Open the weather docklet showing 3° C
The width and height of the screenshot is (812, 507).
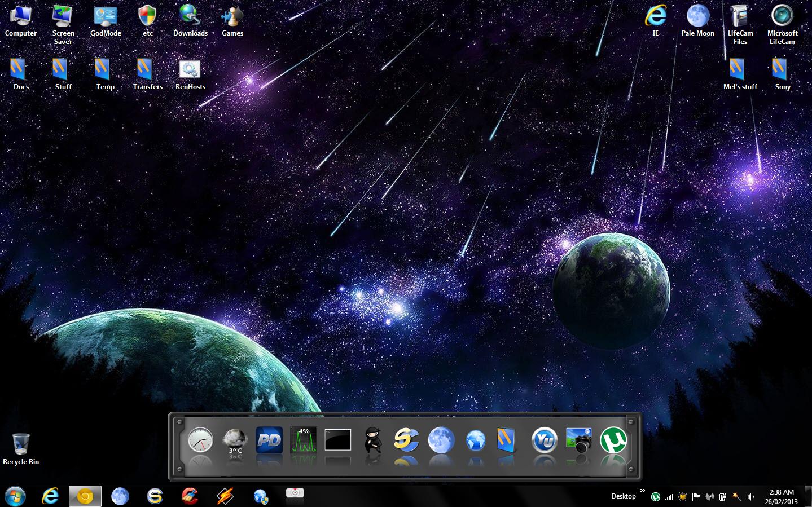coord(235,441)
